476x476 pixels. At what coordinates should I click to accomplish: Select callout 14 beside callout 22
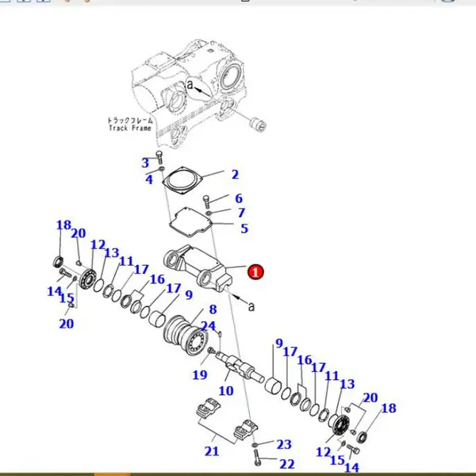point(351,468)
